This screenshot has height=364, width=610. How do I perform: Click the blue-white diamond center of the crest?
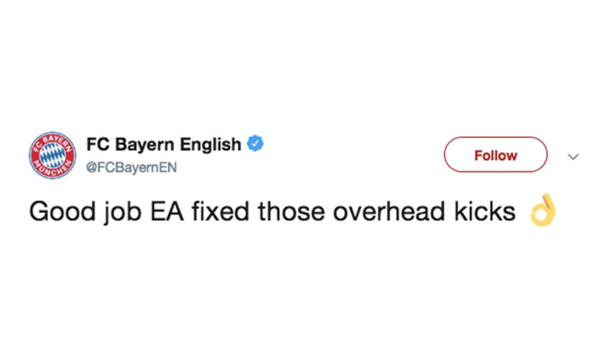point(52,155)
